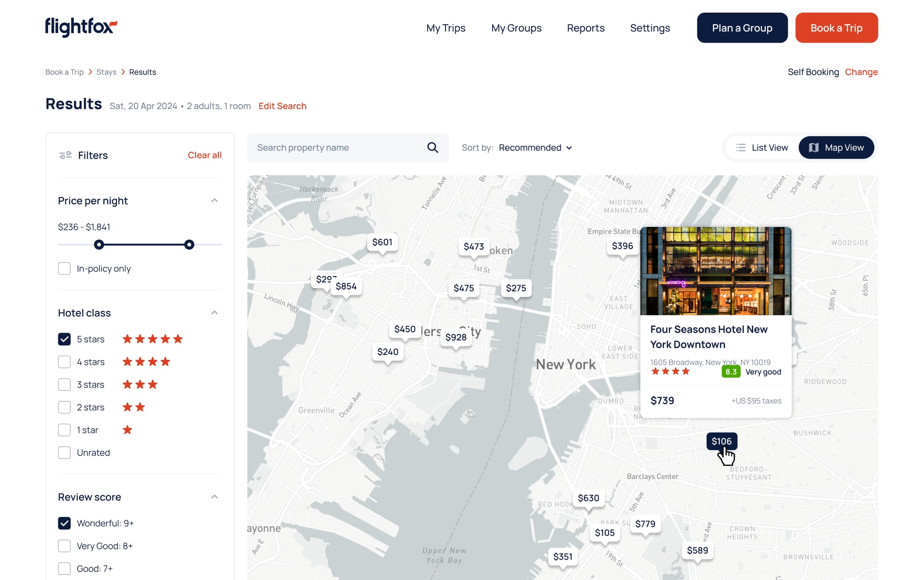Check the 1 star checkbox
The width and height of the screenshot is (924, 580).
pyautogui.click(x=65, y=430)
